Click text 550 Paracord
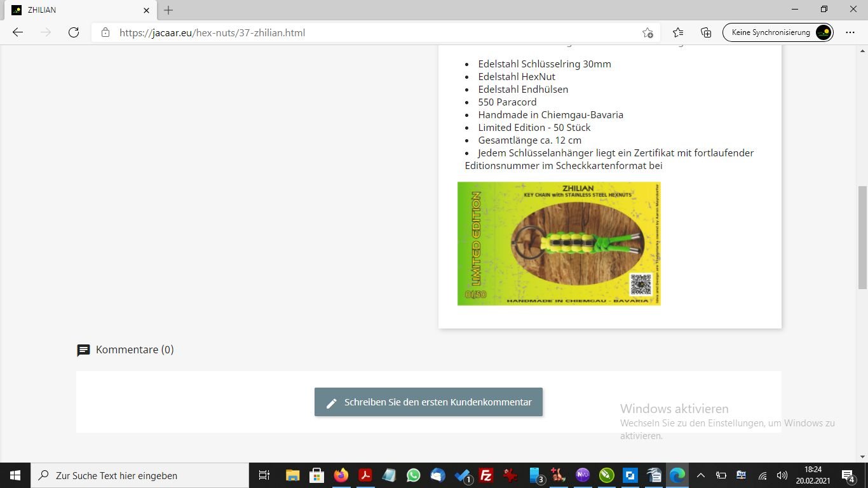This screenshot has width=868, height=488. (507, 102)
